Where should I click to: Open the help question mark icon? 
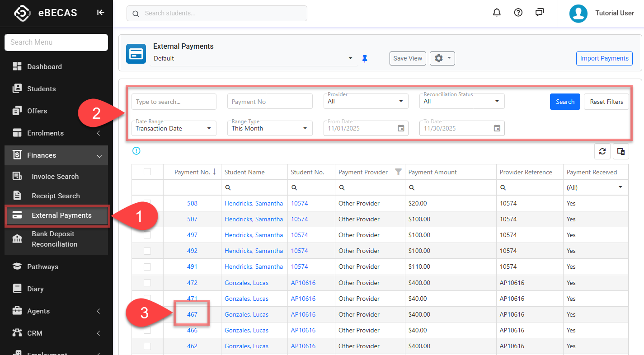click(518, 13)
